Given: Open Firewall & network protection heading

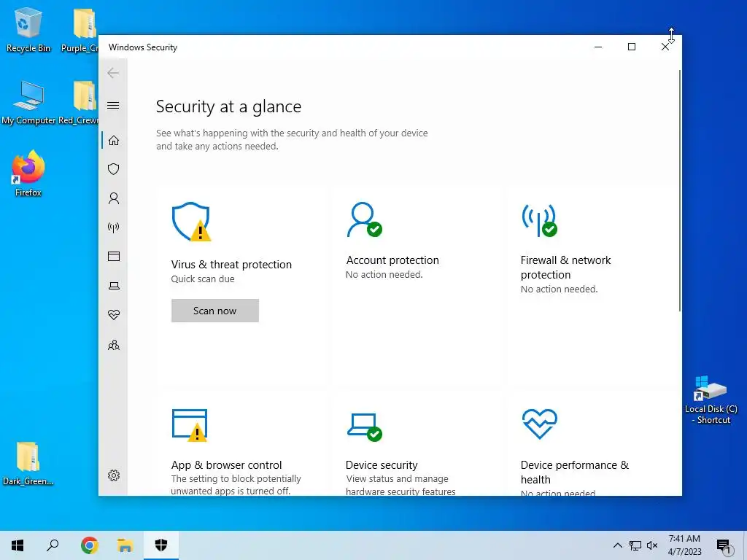Looking at the screenshot, I should (565, 267).
